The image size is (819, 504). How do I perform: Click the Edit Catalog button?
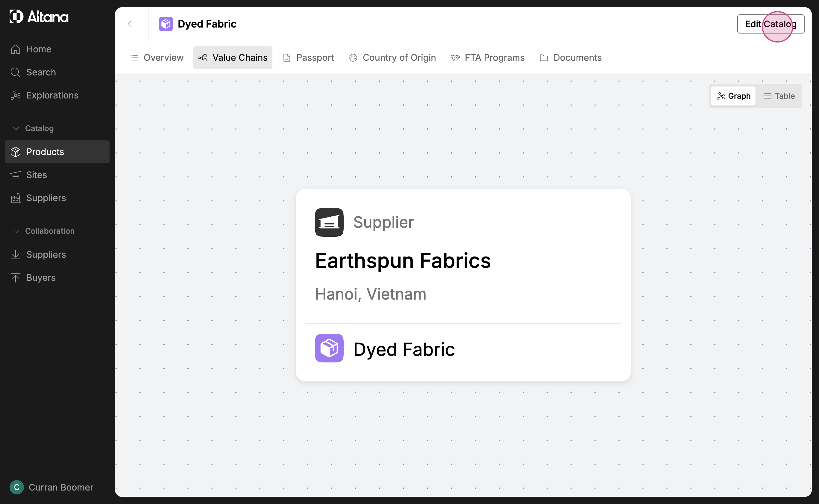770,24
